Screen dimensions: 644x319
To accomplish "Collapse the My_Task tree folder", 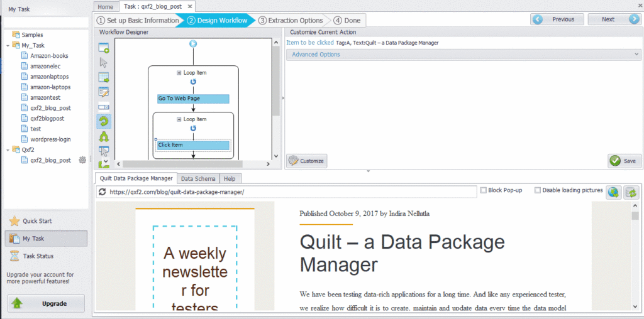I will click(8, 45).
